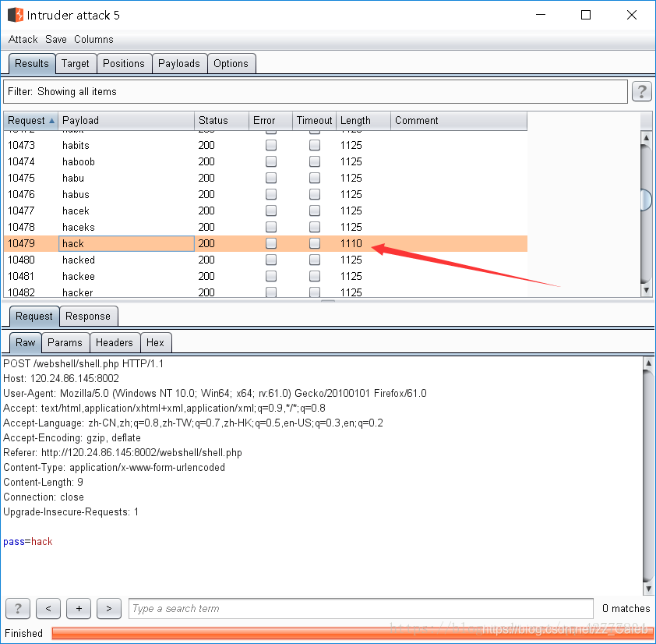Sort by Payload column header
This screenshot has width=656, height=644.
[x=126, y=121]
